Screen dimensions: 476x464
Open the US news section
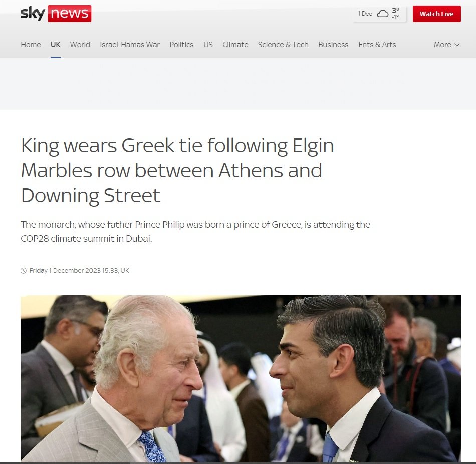[208, 44]
